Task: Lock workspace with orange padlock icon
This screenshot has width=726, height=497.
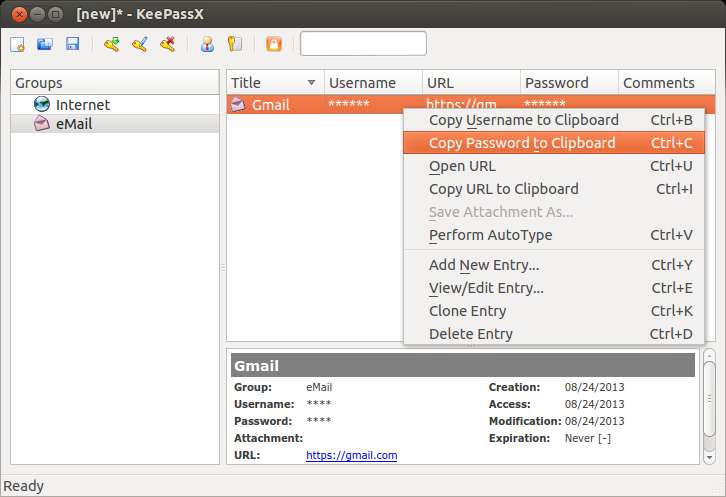Action: [274, 44]
